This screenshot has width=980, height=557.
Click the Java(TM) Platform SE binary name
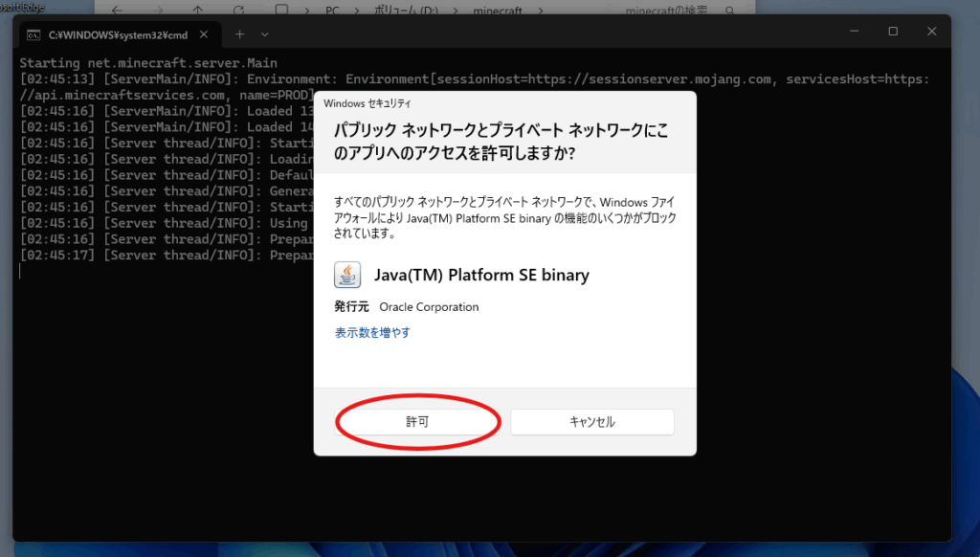coord(482,275)
